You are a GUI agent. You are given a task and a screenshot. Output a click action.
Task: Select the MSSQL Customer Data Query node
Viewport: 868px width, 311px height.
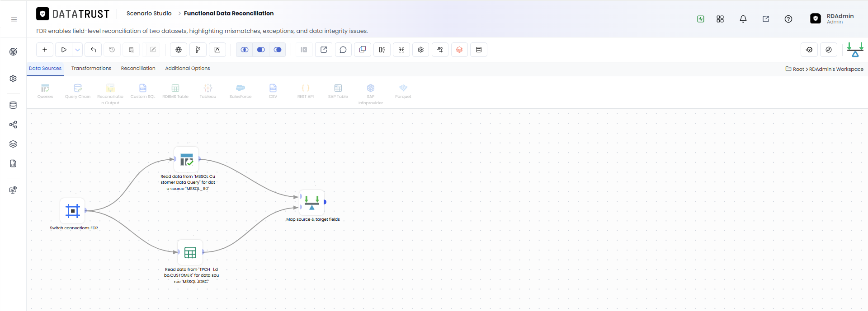point(187,159)
